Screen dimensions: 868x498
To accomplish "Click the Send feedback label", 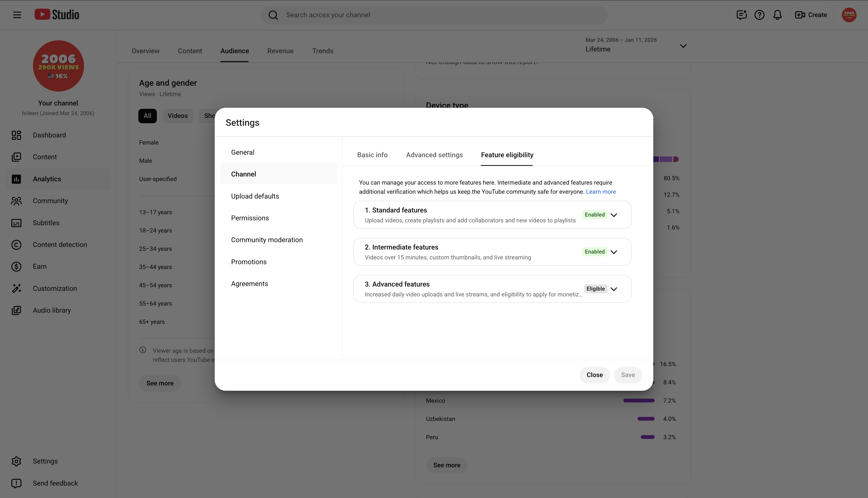I will tap(55, 483).
